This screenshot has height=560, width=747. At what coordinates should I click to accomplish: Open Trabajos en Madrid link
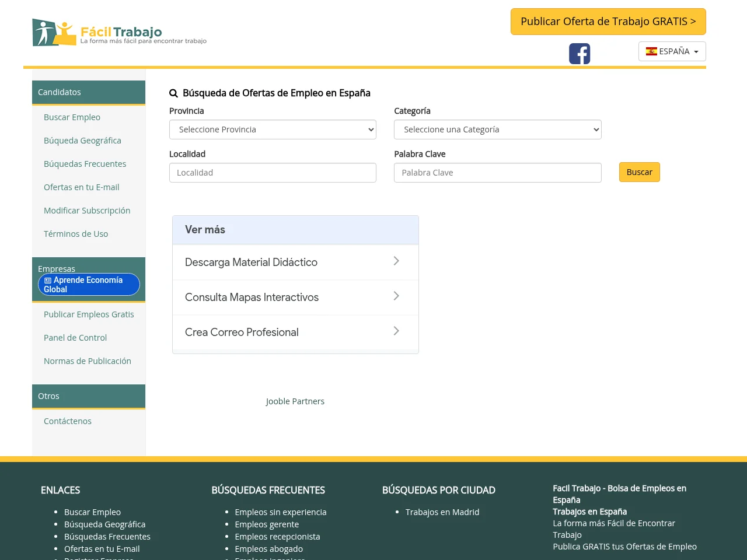[442, 512]
